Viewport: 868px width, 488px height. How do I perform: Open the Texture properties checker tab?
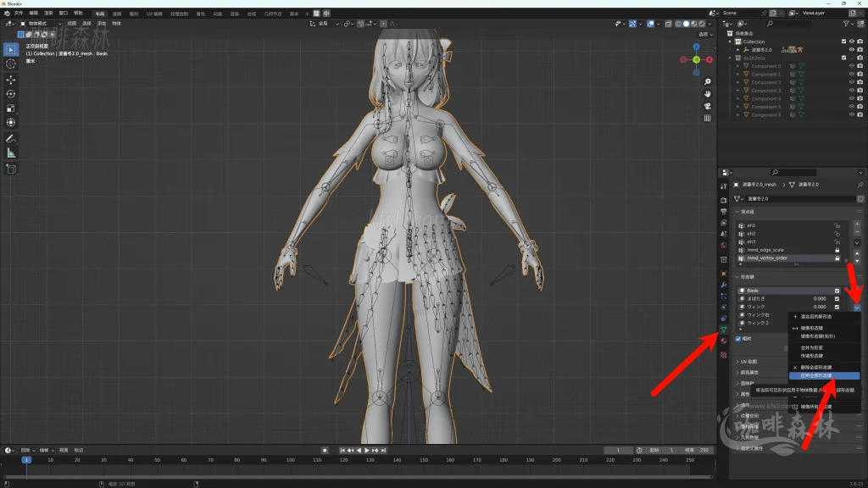(724, 355)
